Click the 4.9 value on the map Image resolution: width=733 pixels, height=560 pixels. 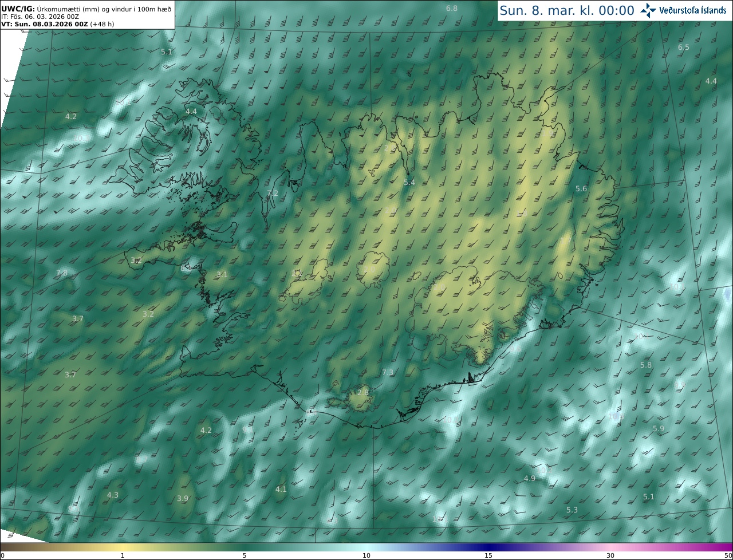pyautogui.click(x=530, y=478)
